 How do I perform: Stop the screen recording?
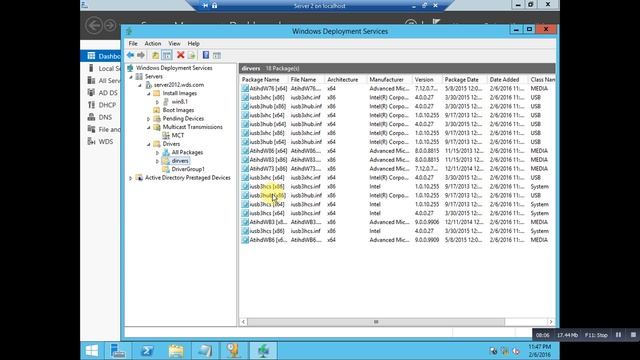pos(633,335)
